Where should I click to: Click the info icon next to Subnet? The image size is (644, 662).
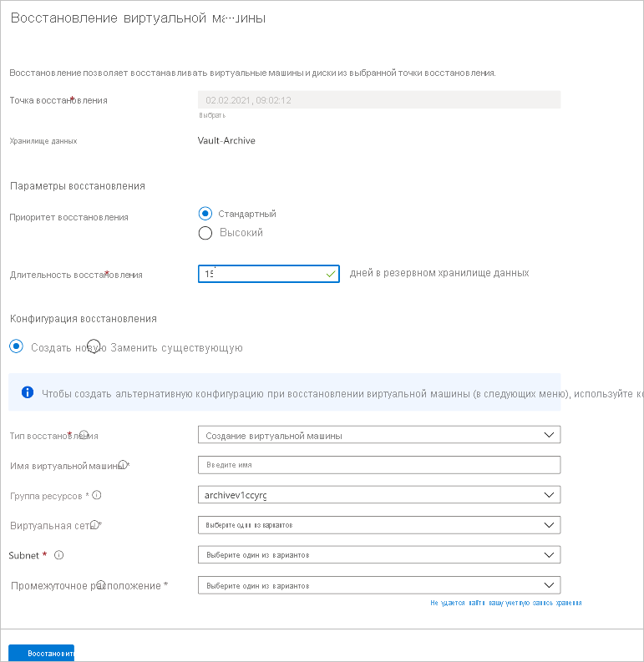59,555
